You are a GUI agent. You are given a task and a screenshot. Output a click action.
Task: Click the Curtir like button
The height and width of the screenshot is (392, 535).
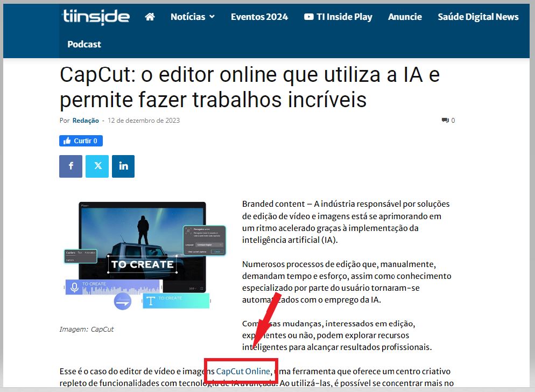[x=81, y=141]
